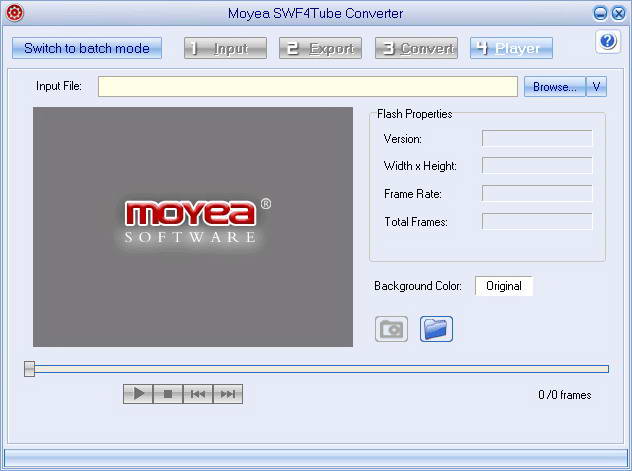The height and width of the screenshot is (471, 632).
Task: Play the Flash preview
Action: tap(138, 394)
